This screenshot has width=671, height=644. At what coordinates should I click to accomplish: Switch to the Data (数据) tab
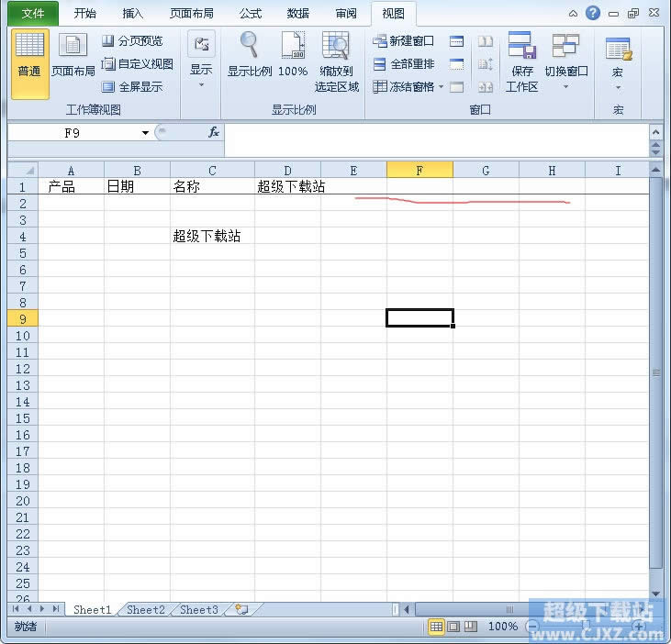(x=297, y=14)
